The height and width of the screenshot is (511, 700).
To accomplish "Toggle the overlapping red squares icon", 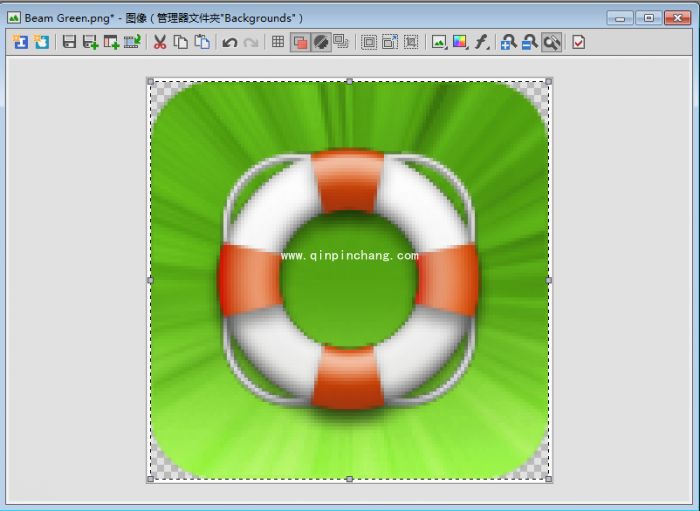I will point(300,42).
